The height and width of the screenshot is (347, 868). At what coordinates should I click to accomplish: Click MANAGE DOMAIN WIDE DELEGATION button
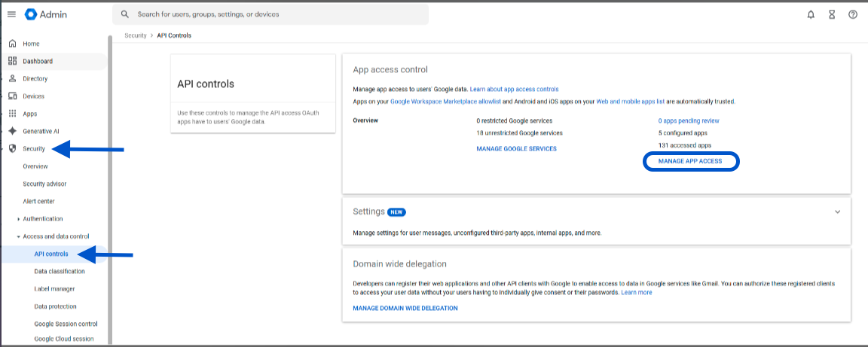[405, 309]
